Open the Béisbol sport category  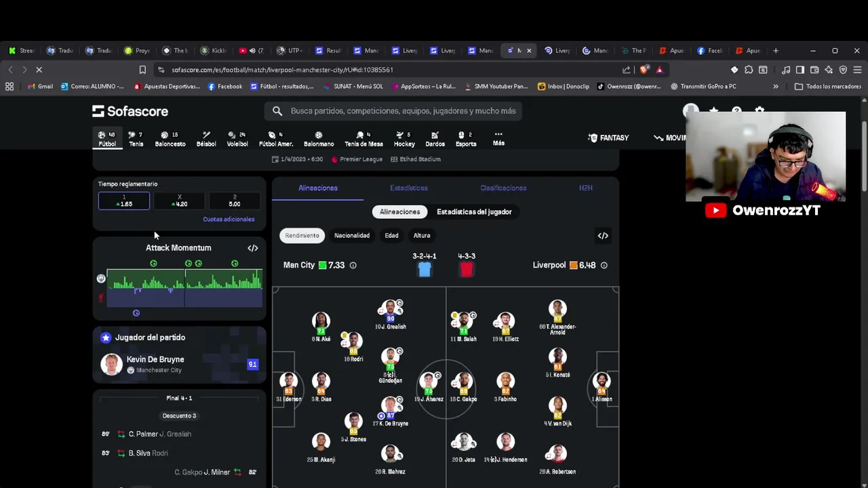click(206, 139)
